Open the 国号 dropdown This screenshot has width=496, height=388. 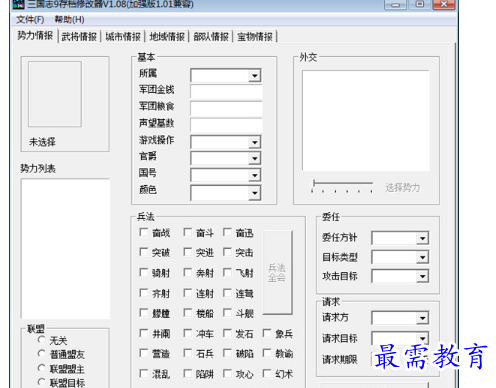(255, 175)
